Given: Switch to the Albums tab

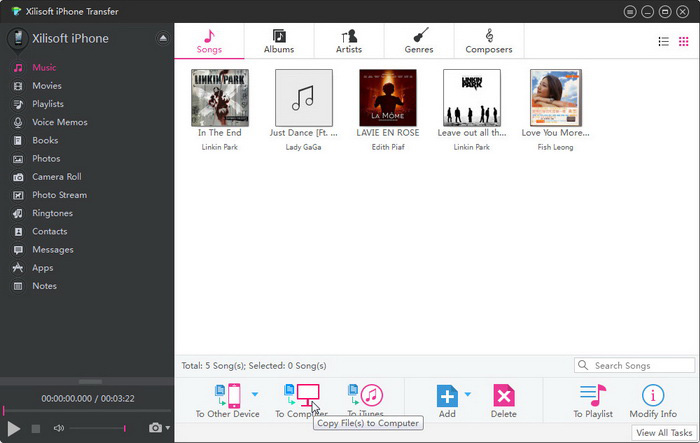Looking at the screenshot, I should 279,40.
